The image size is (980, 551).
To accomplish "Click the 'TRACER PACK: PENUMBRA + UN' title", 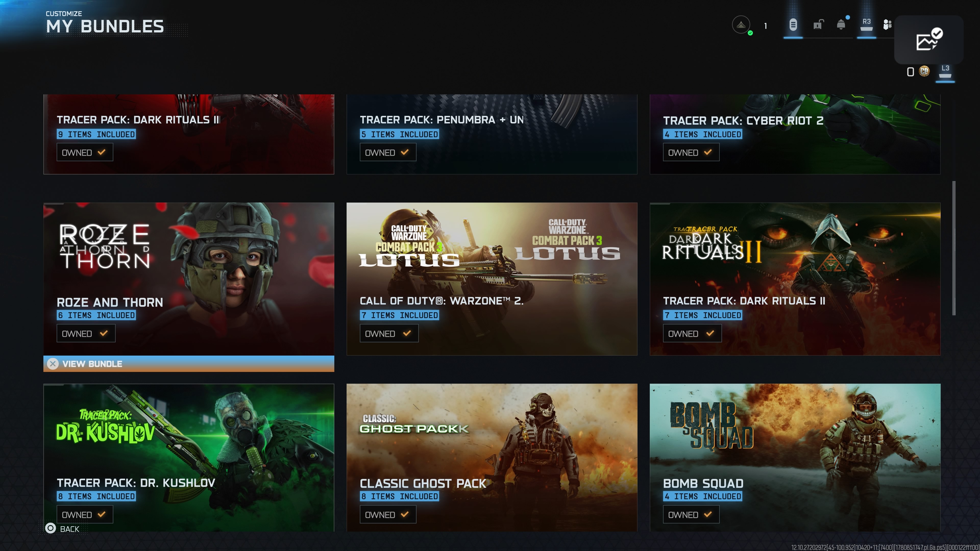I will (x=442, y=120).
